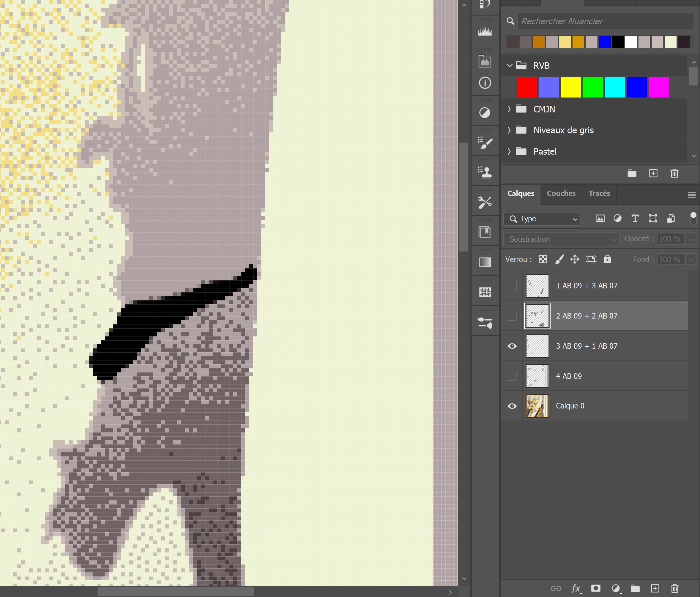Open the Brush Settings panel icon
This screenshot has height=597, width=700.
click(485, 143)
